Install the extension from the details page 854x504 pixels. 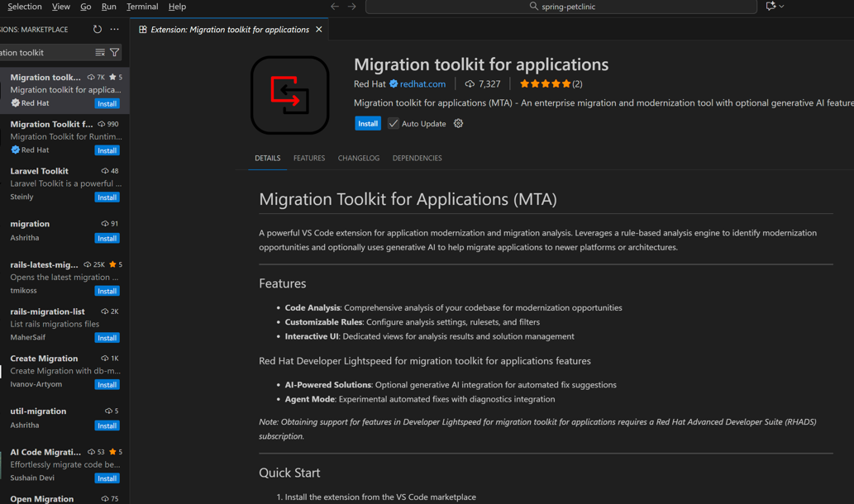pos(368,124)
